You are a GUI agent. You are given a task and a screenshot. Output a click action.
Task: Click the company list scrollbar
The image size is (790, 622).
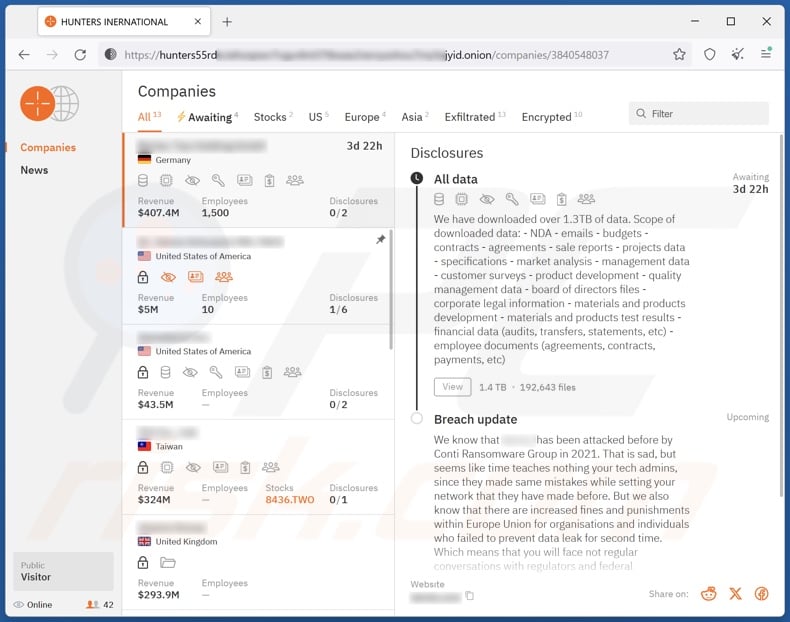coord(390,289)
